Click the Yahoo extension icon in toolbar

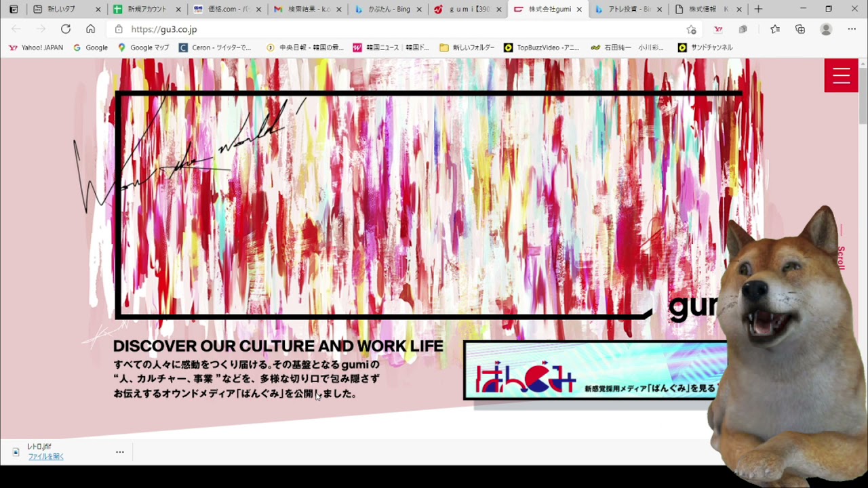tap(717, 29)
